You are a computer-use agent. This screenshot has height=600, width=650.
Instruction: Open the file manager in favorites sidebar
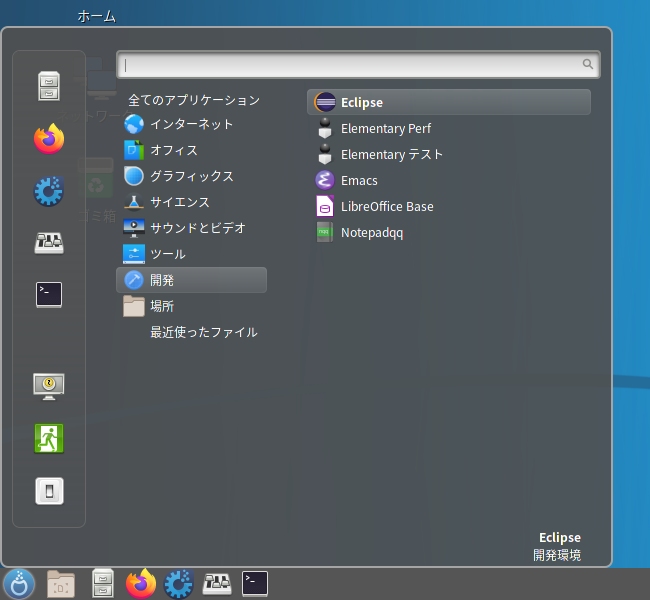click(x=49, y=86)
